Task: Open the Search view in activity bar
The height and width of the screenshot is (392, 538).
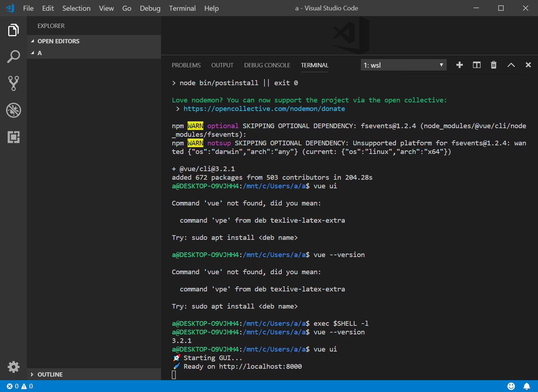Action: pos(13,57)
